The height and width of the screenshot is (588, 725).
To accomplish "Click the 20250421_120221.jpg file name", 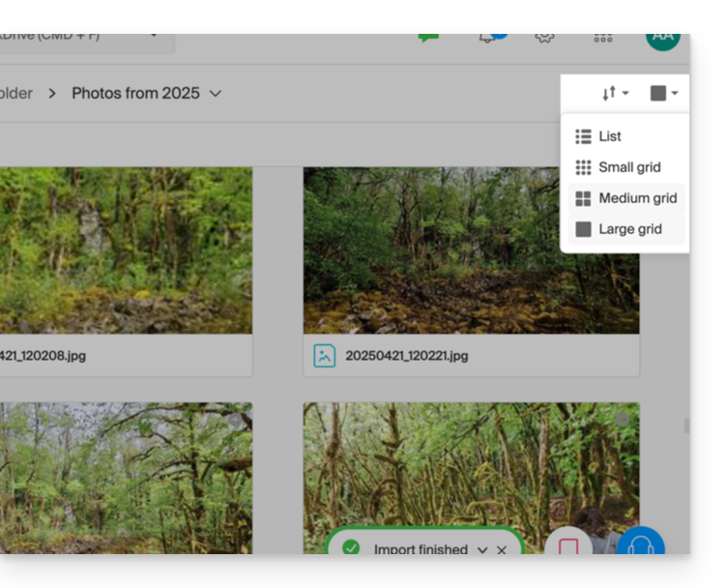I will pyautogui.click(x=406, y=356).
